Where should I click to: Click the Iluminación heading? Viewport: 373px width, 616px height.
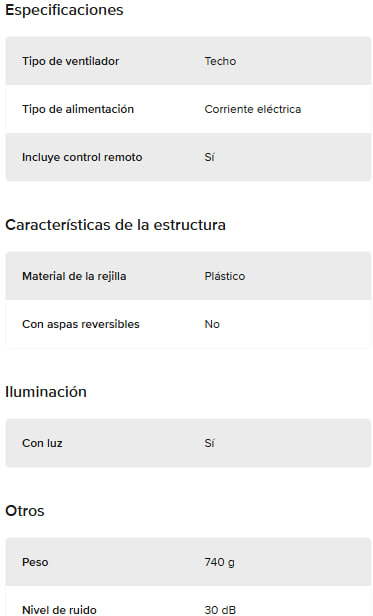point(46,392)
